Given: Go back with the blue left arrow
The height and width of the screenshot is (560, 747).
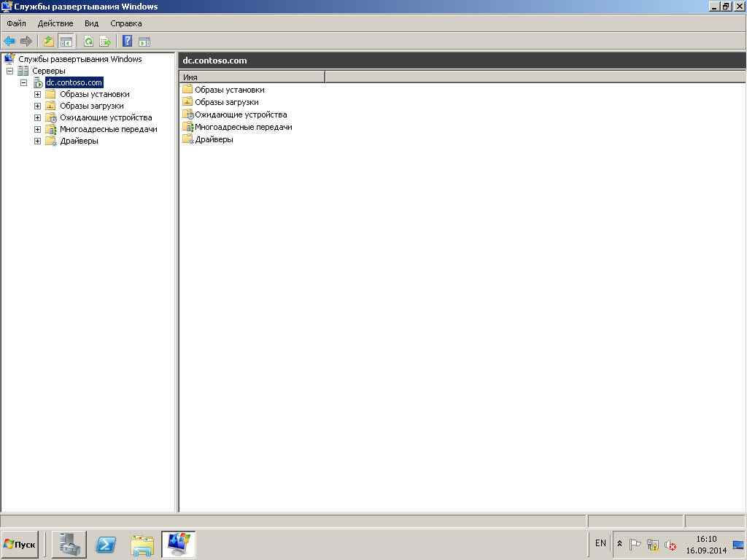Looking at the screenshot, I should (9, 42).
